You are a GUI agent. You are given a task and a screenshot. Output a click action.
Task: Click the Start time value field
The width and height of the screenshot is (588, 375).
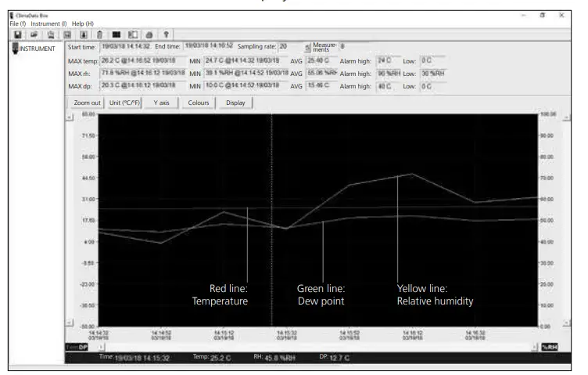tap(126, 46)
